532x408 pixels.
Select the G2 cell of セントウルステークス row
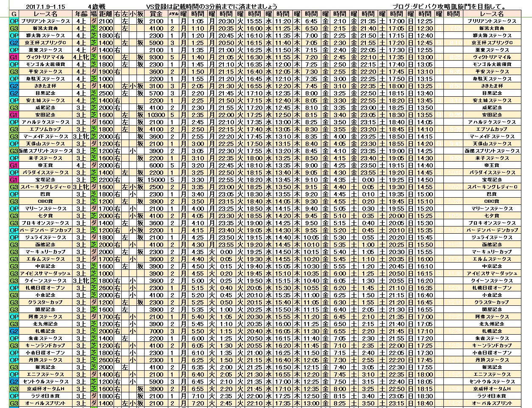click(14, 382)
